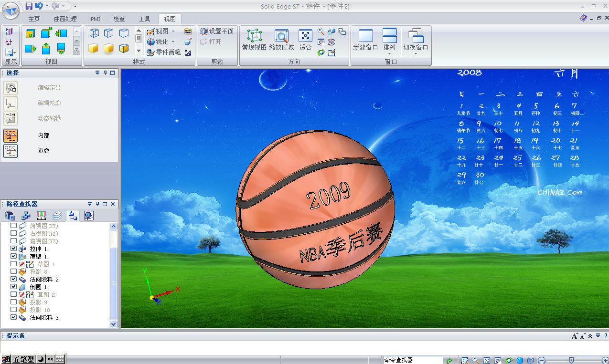Click the refresh icon beside 命令查找器
This screenshot has height=364, width=609.
(x=449, y=360)
